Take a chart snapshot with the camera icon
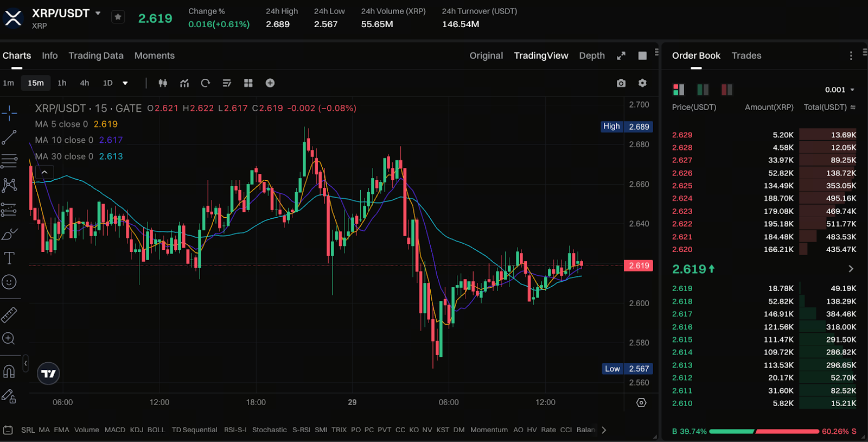 tap(621, 83)
